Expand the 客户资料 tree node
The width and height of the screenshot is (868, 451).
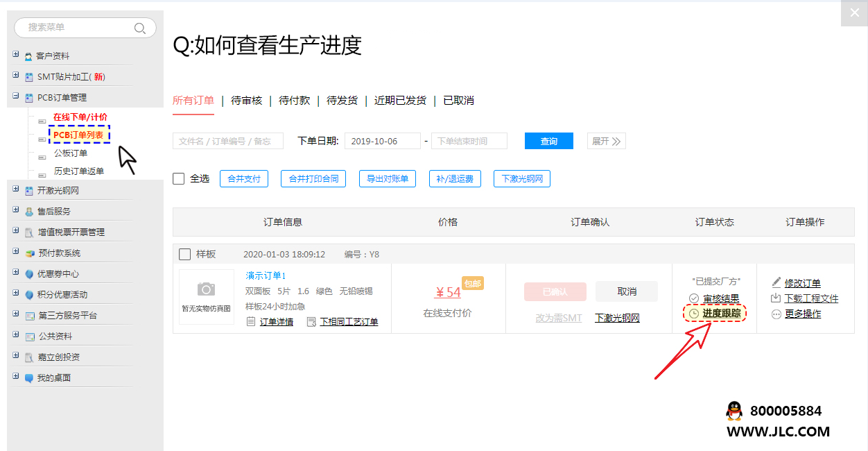(16, 55)
